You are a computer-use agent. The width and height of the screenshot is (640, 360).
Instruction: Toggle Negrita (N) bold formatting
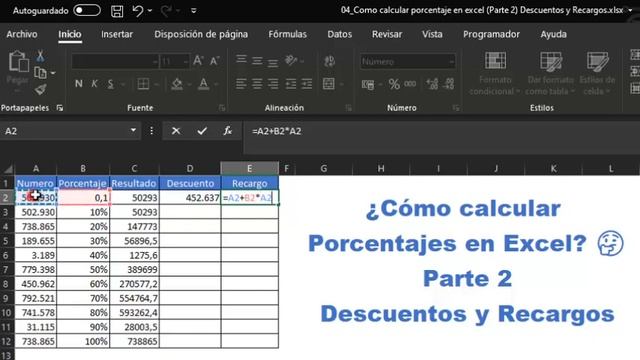pos(79,84)
